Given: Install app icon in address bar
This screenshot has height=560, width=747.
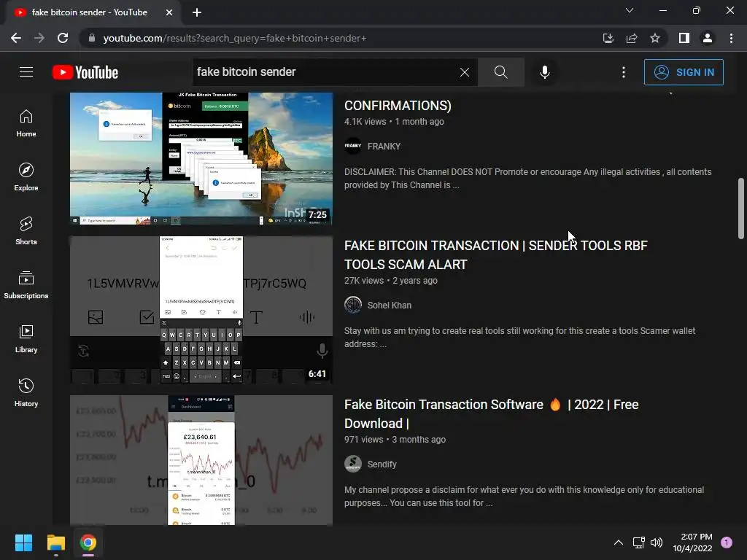Looking at the screenshot, I should click(608, 38).
